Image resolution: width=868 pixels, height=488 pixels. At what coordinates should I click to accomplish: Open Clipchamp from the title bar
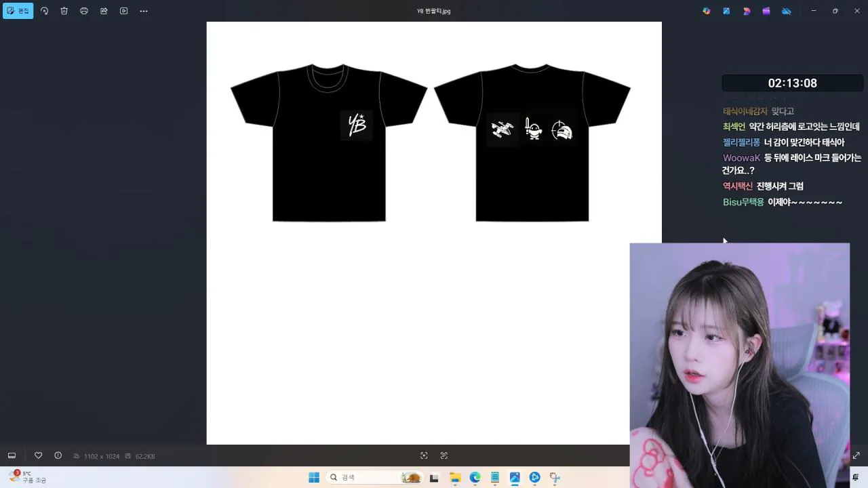(766, 11)
